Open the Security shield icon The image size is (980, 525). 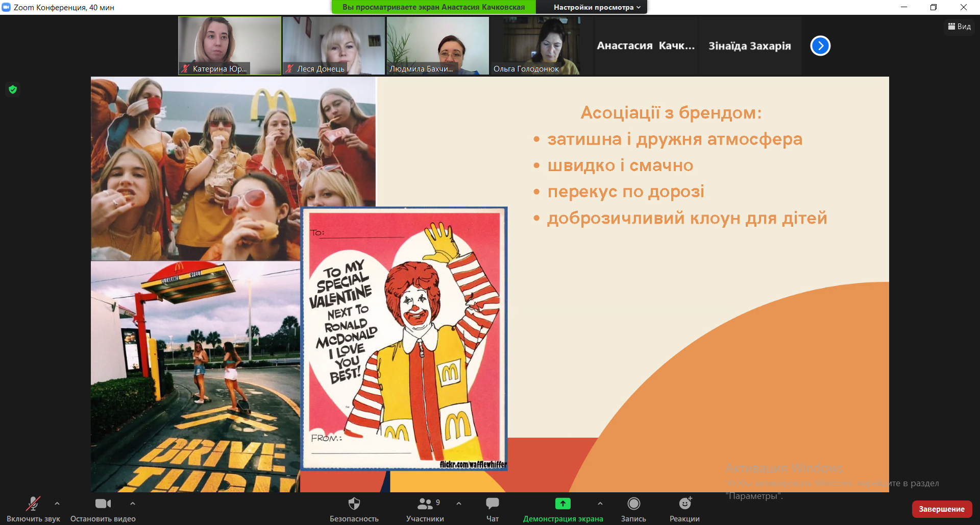(354, 504)
